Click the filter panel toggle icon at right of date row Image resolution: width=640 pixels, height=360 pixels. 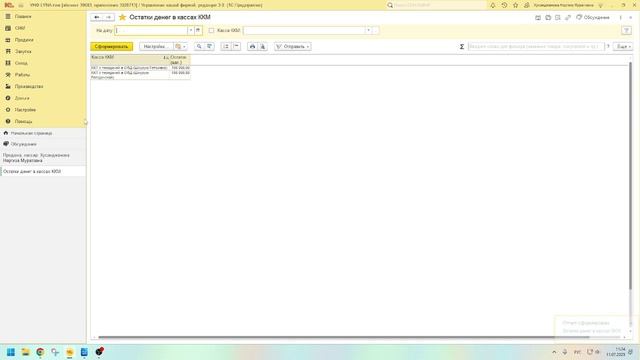coord(626,30)
